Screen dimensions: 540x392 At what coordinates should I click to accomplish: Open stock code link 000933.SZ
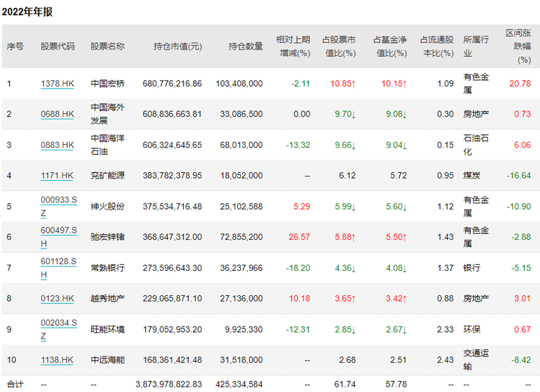tap(59, 207)
